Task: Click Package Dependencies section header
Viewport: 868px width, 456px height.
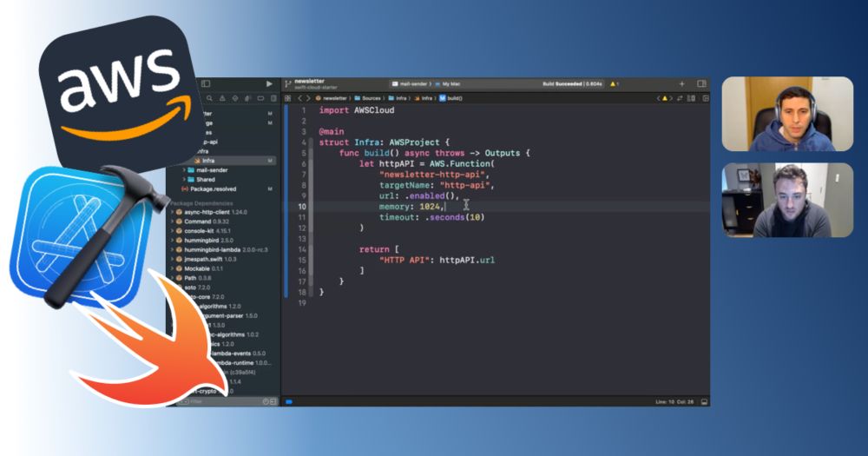Action: 201,203
